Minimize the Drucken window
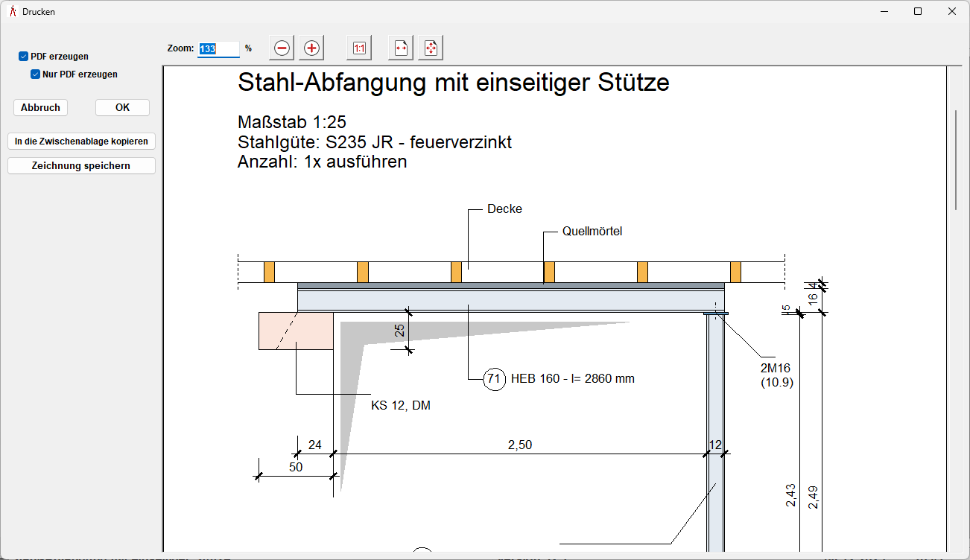The height and width of the screenshot is (560, 970). (x=884, y=12)
